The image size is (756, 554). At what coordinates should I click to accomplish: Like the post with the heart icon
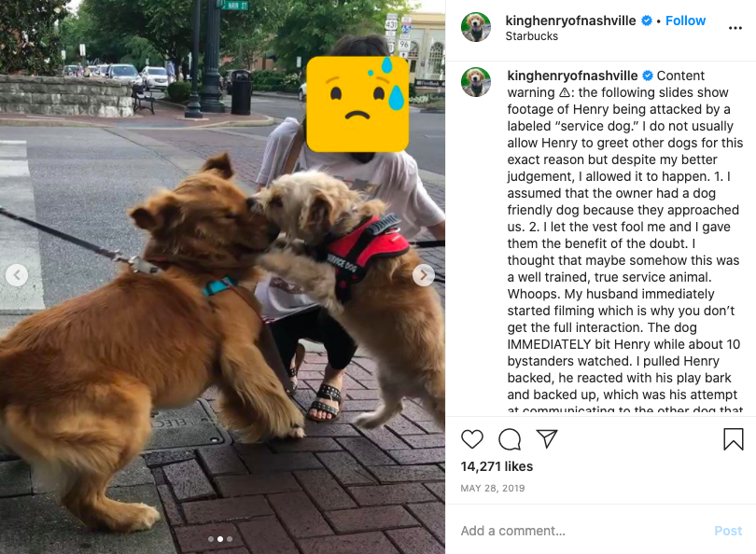coord(472,439)
